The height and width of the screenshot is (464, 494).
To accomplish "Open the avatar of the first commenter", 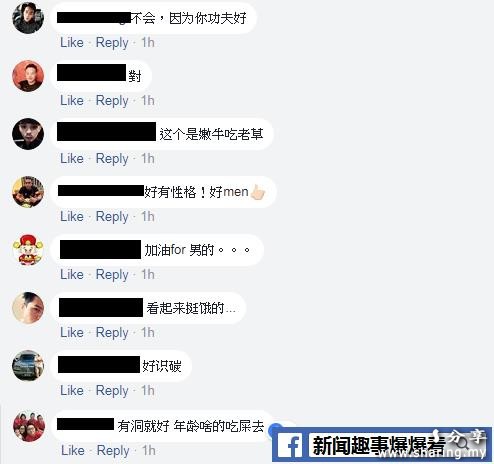I will coord(28,18).
